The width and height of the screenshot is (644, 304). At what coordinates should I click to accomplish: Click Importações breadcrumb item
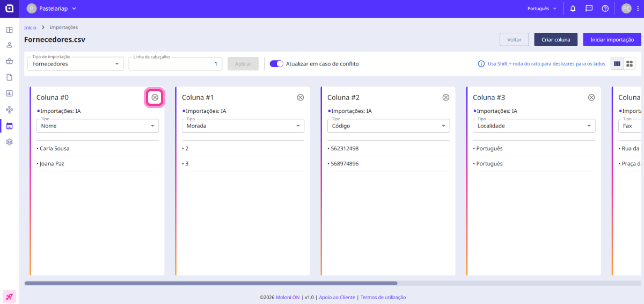point(64,27)
